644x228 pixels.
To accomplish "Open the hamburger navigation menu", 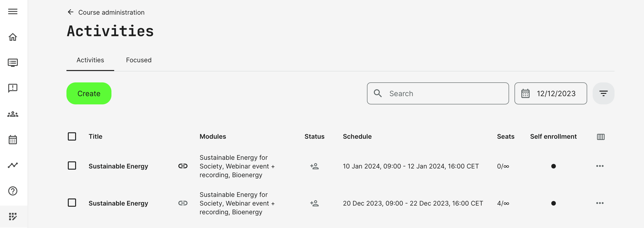I will point(13,11).
